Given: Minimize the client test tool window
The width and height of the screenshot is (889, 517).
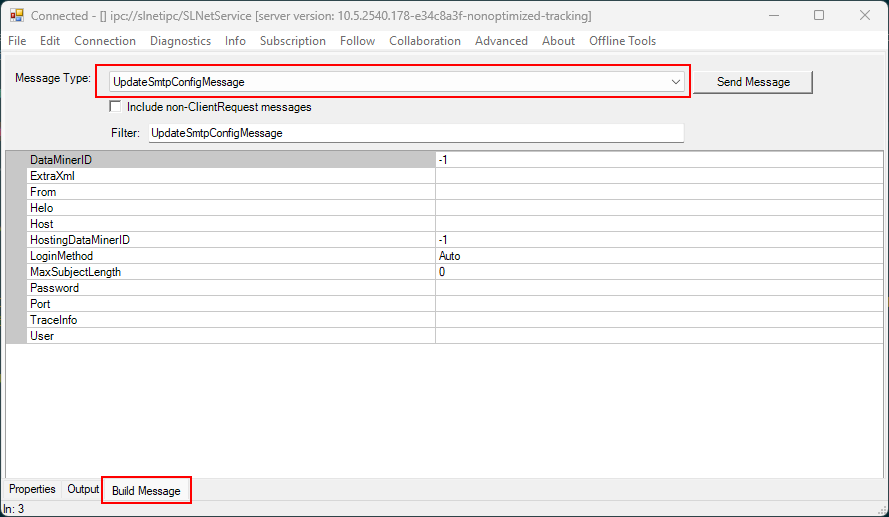Looking at the screenshot, I should click(x=773, y=15).
